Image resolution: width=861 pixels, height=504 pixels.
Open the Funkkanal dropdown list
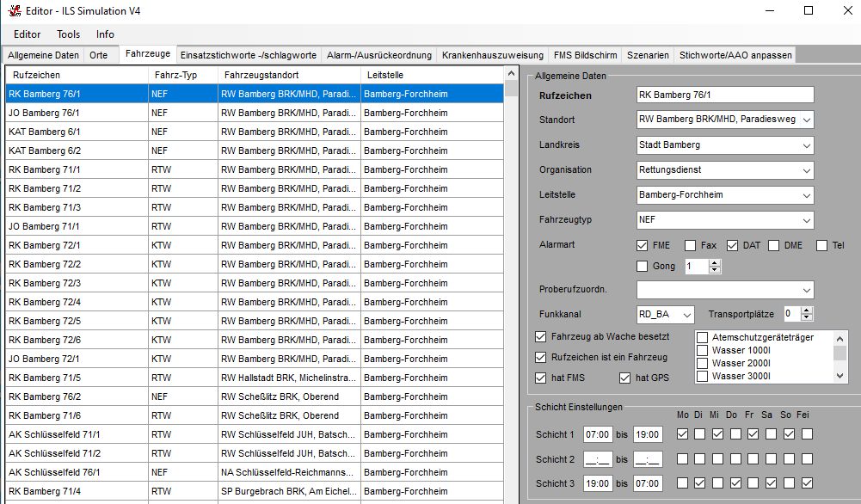[686, 314]
